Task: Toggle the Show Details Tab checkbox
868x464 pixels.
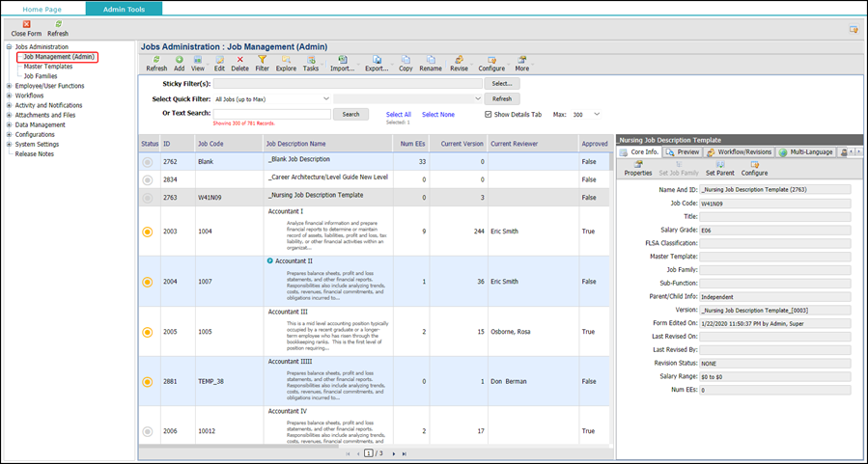Action: [x=488, y=115]
